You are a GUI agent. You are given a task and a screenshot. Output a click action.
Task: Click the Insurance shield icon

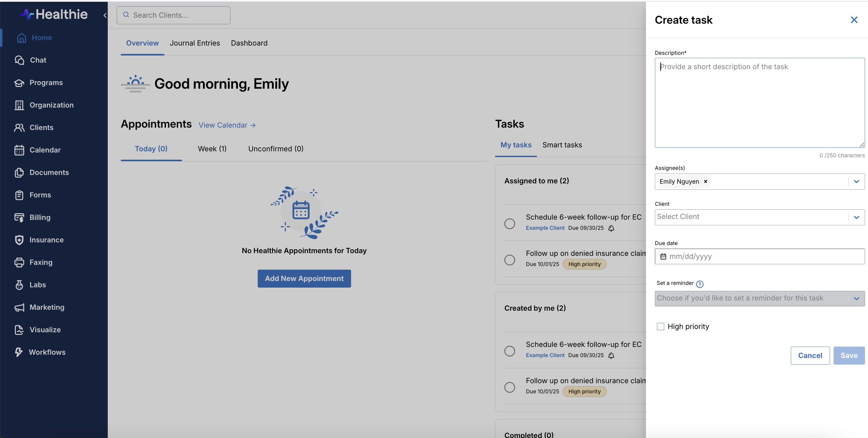click(19, 240)
